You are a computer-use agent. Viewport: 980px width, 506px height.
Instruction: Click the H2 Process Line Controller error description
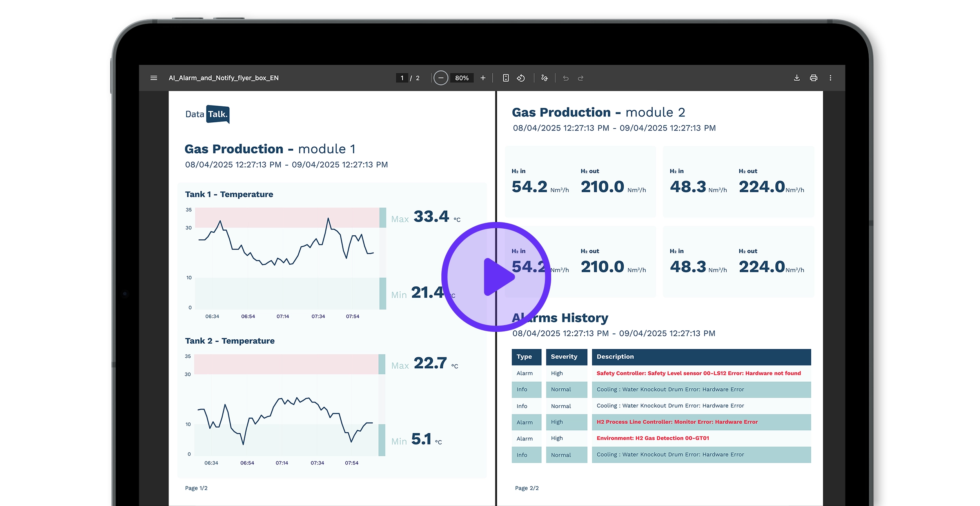click(677, 422)
